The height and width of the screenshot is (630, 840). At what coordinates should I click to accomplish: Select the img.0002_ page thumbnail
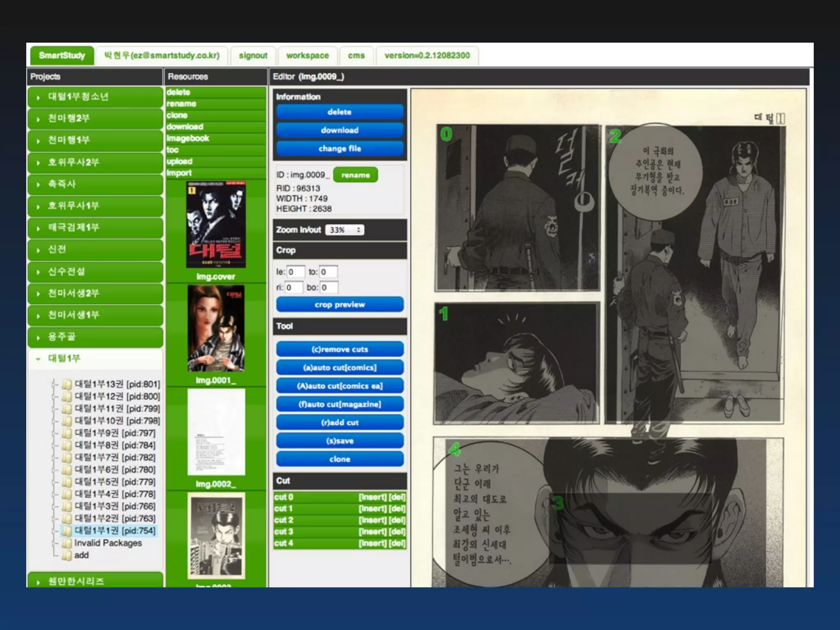click(216, 432)
